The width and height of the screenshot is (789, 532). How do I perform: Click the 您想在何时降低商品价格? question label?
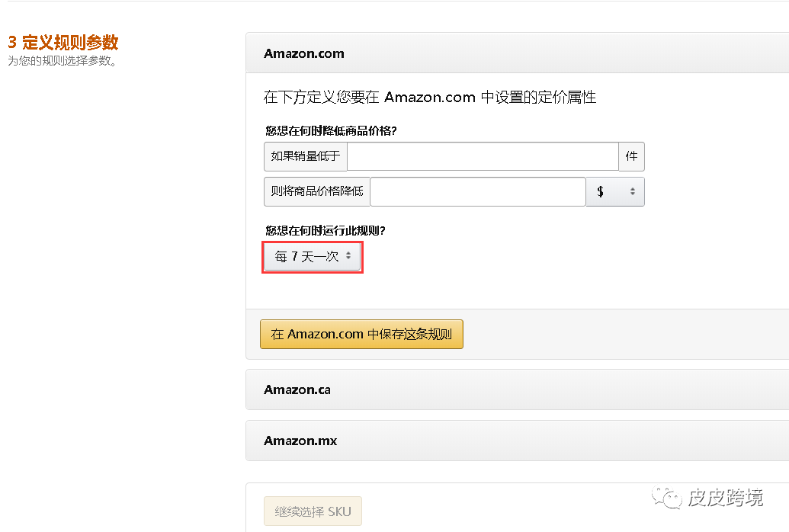331,130
